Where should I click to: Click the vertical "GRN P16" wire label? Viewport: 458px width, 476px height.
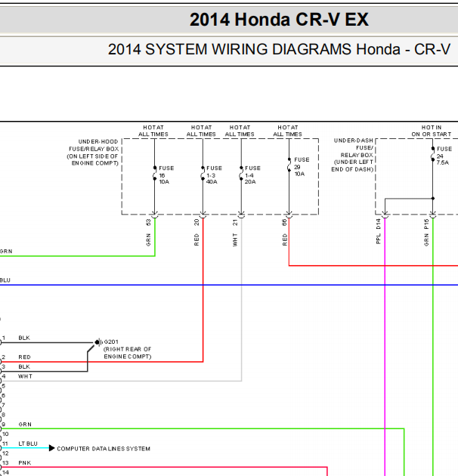point(426,233)
